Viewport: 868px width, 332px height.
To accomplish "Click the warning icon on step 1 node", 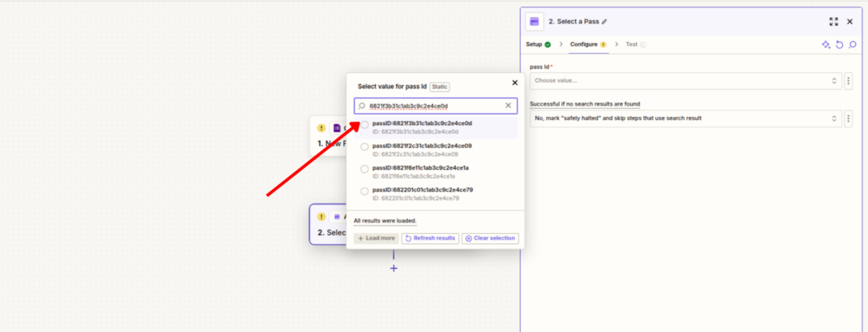I will [321, 128].
